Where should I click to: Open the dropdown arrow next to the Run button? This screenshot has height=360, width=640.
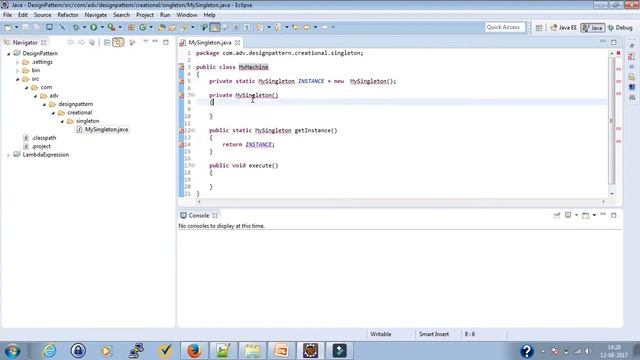click(x=102, y=27)
